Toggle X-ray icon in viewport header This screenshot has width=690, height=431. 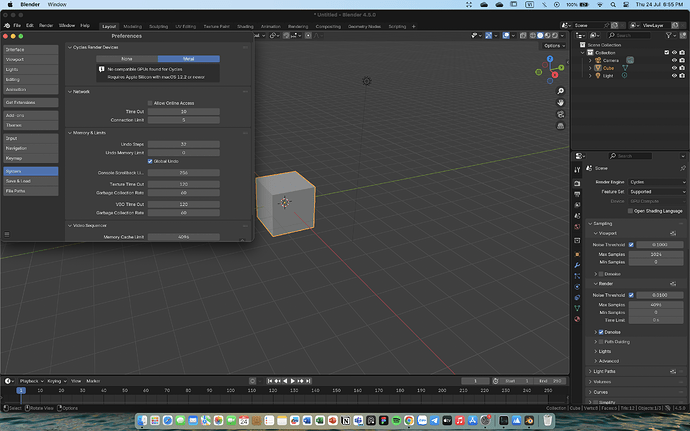tap(523, 36)
